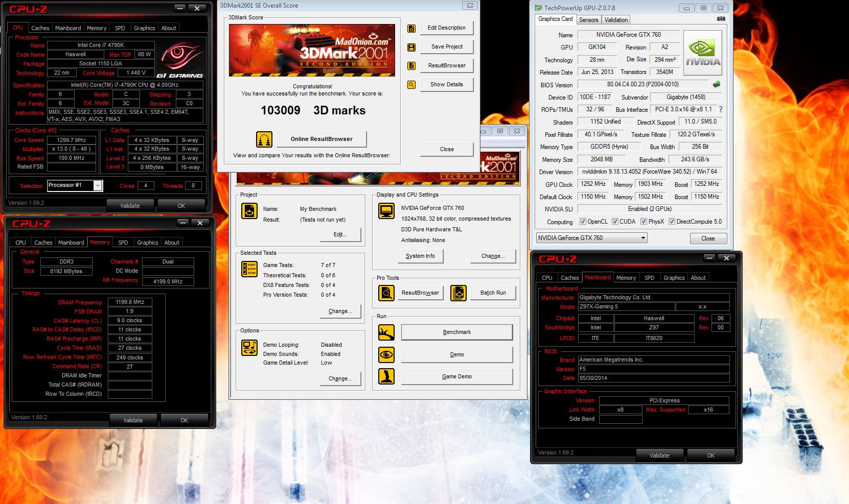Screen dimensions: 849x504
Task: Click the Batch Run icon
Action: coord(458,293)
